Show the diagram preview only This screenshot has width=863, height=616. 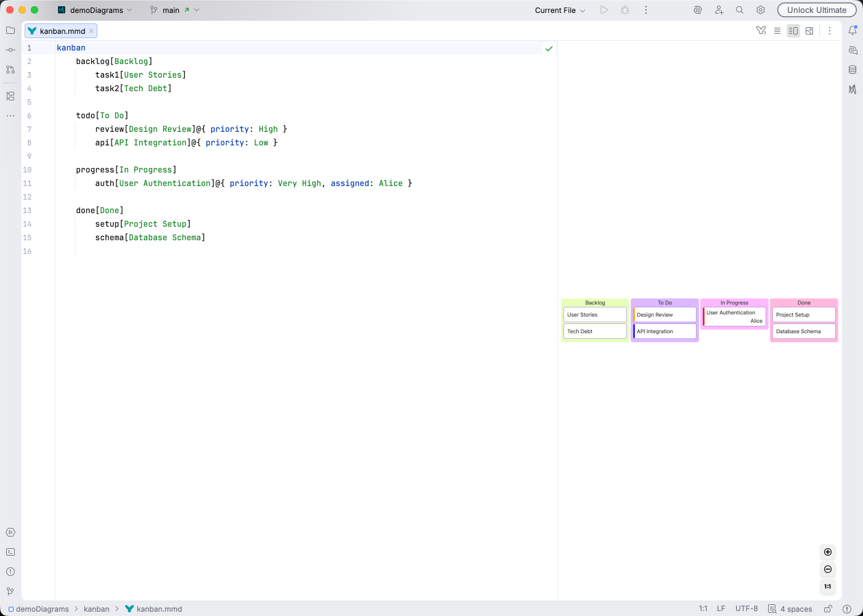pyautogui.click(x=809, y=30)
